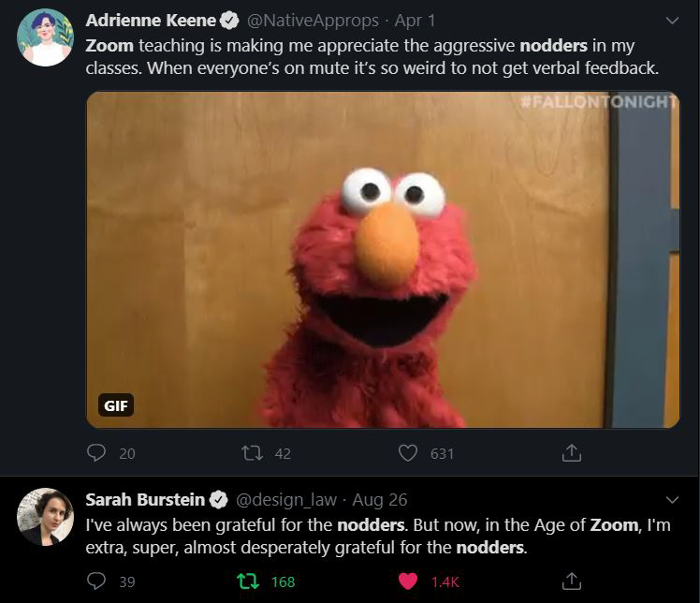Retweet Adrienne Keene's Zoom teaching tweet

(x=252, y=452)
